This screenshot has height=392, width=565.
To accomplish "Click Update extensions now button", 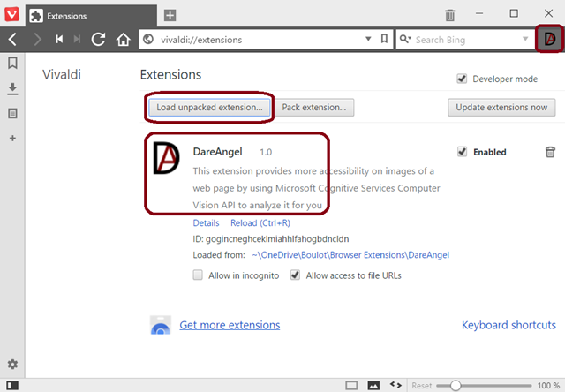I will click(x=501, y=108).
